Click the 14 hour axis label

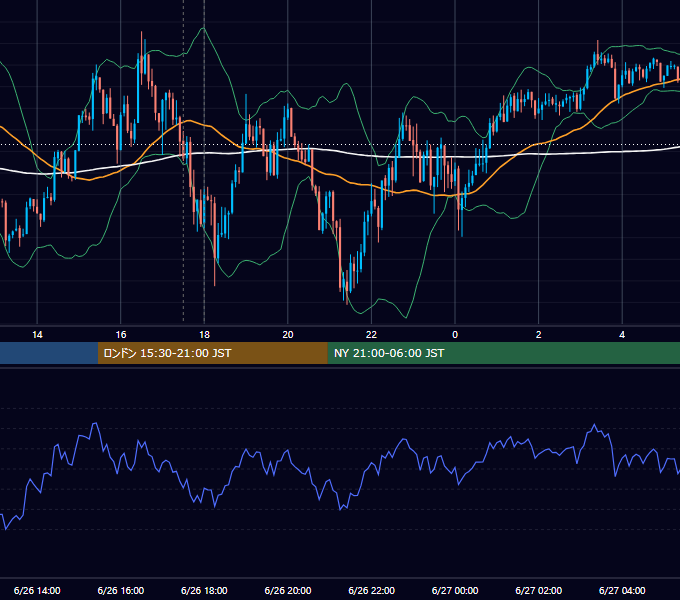point(37,335)
